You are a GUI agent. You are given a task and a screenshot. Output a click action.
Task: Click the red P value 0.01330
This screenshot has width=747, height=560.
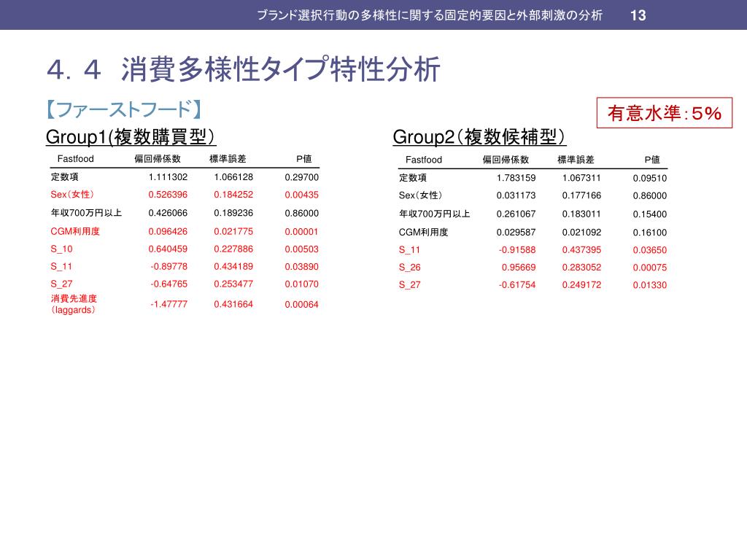pos(650,285)
